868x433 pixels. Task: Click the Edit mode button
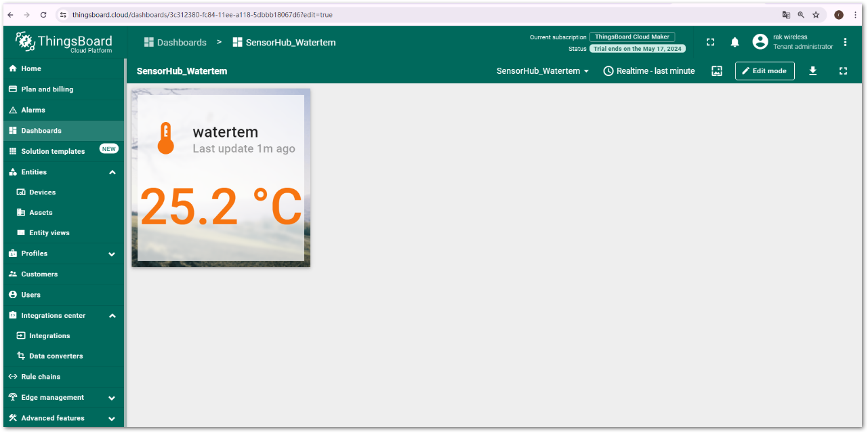765,70
